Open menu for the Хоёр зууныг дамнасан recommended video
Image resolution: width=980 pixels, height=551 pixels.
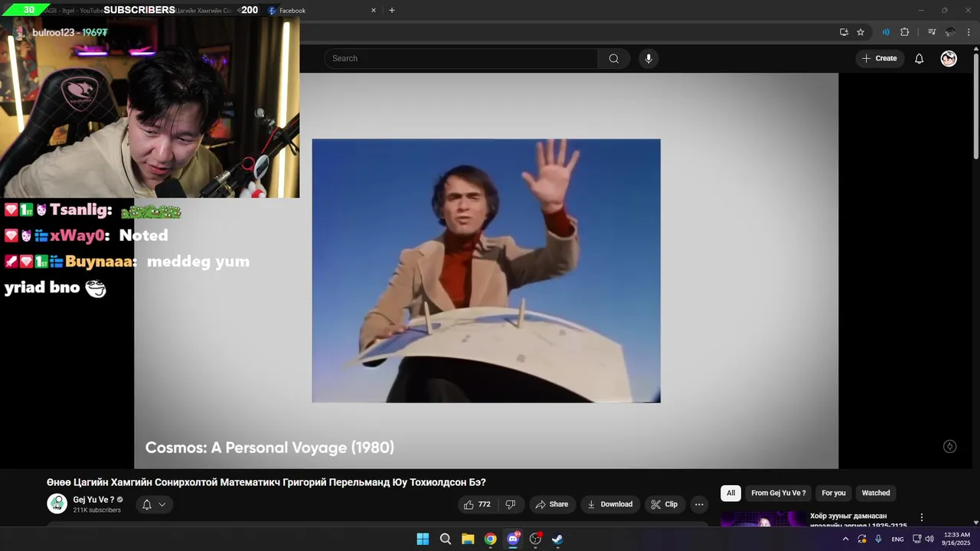[x=922, y=517]
